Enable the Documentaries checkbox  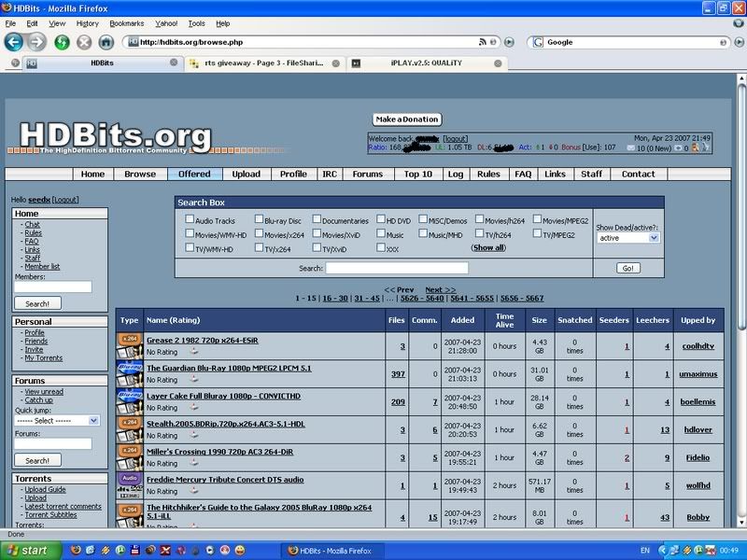coord(317,219)
